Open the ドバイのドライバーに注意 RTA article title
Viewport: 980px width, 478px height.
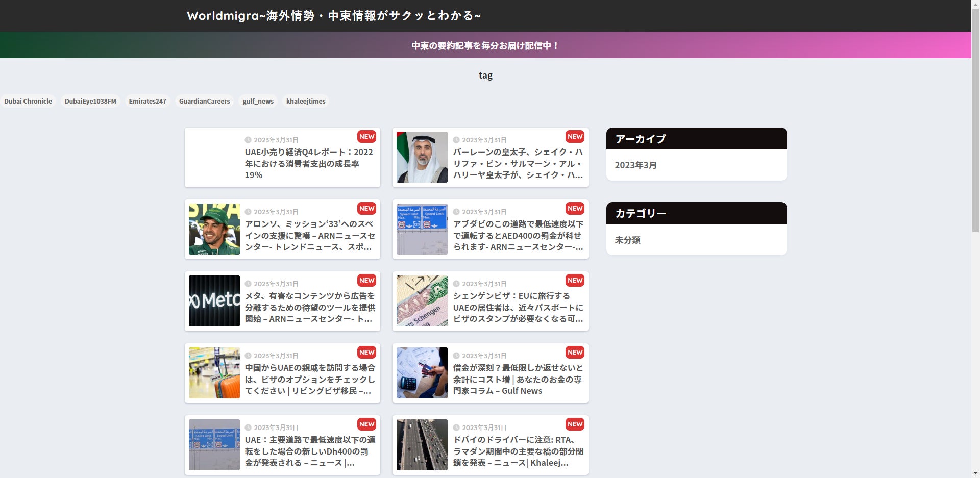click(x=518, y=451)
